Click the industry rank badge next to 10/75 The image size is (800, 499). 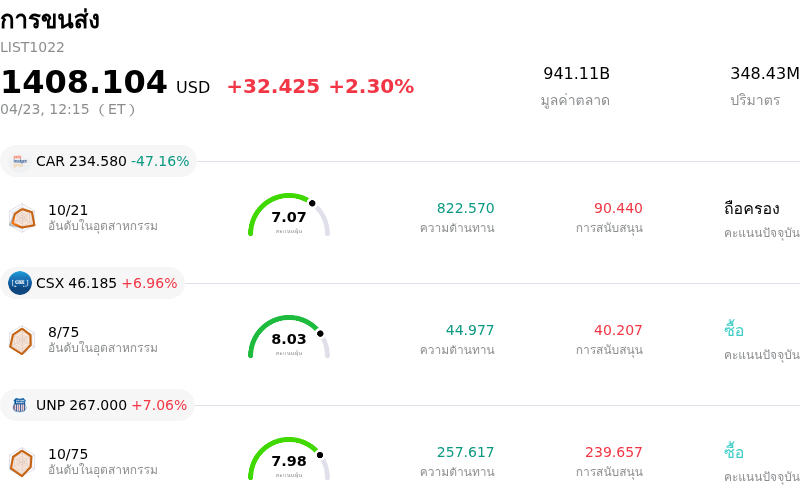point(22,462)
